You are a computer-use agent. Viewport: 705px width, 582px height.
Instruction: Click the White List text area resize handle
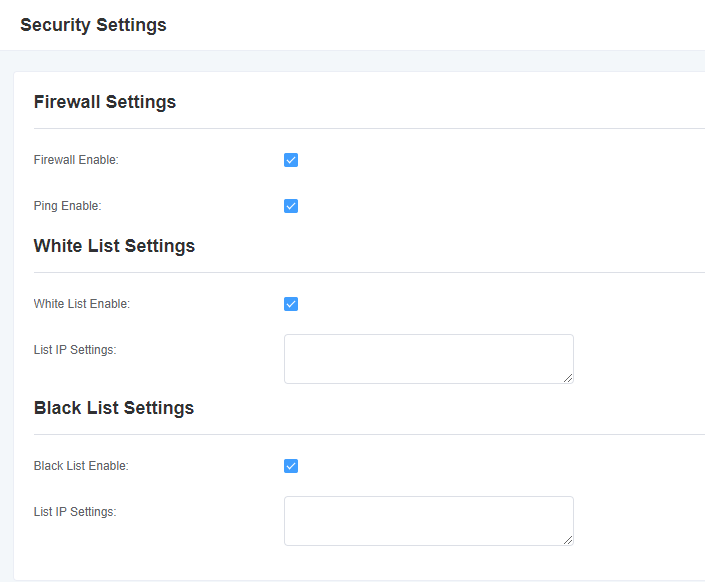568,379
